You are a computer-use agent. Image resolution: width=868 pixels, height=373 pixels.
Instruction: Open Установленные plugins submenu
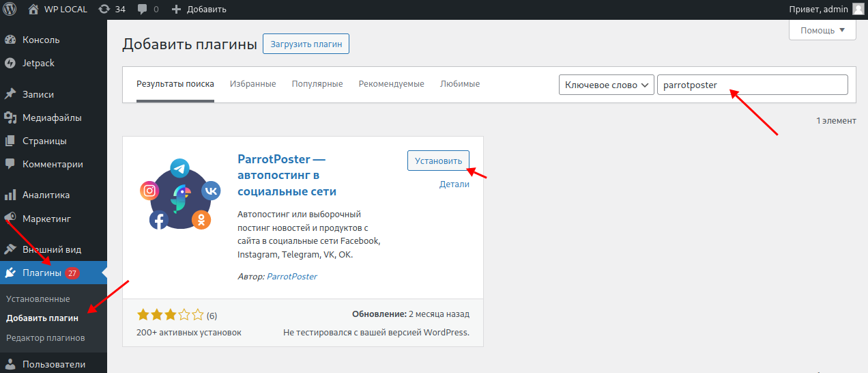38,299
